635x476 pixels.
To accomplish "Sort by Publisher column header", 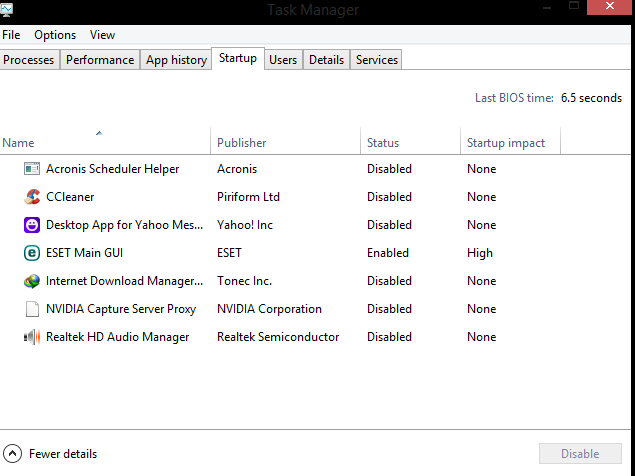I will tap(242, 143).
